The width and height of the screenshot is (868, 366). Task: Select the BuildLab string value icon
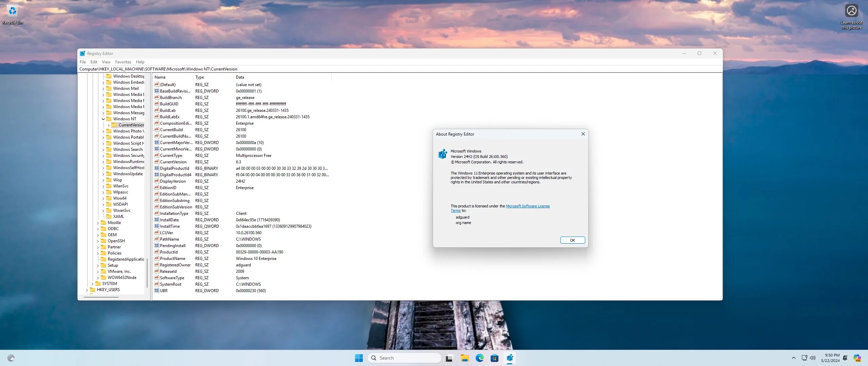tap(156, 110)
